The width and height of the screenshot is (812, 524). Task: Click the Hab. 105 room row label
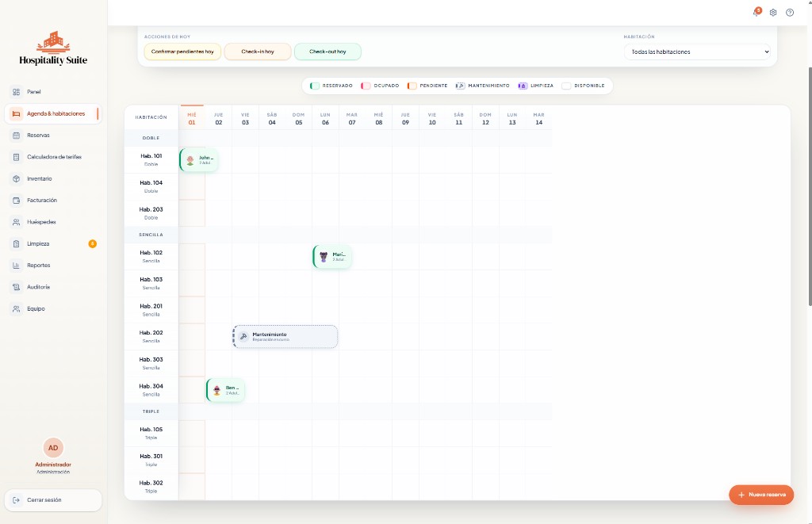tap(151, 433)
